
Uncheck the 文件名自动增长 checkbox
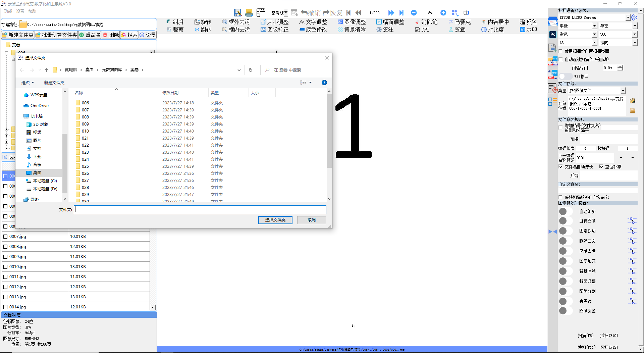pyautogui.click(x=560, y=167)
